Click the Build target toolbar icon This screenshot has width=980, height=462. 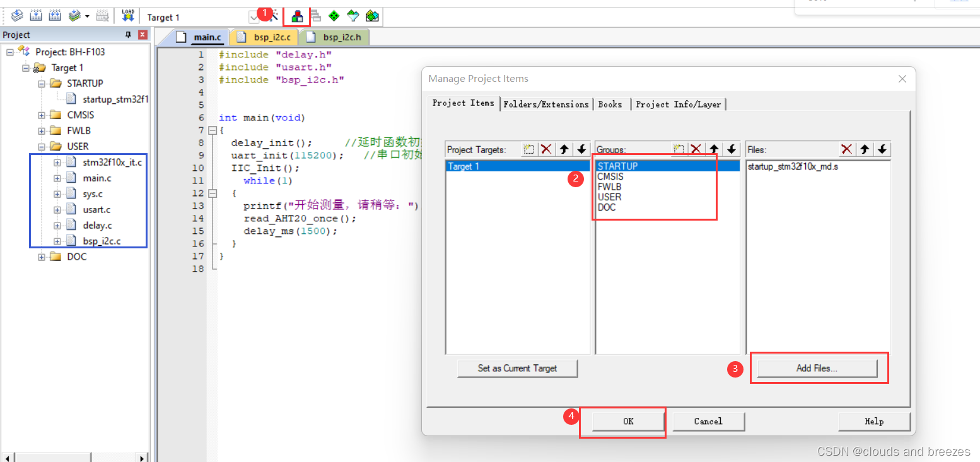(36, 16)
